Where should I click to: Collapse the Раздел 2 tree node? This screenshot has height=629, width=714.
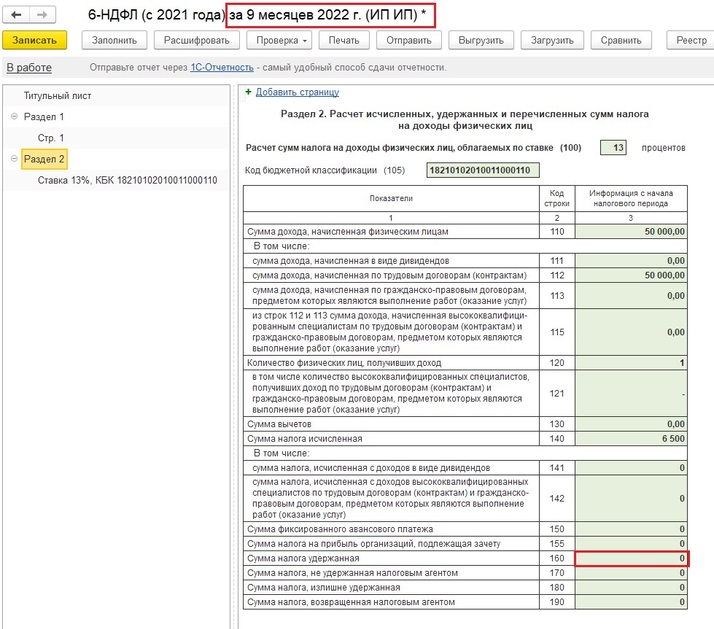14,159
